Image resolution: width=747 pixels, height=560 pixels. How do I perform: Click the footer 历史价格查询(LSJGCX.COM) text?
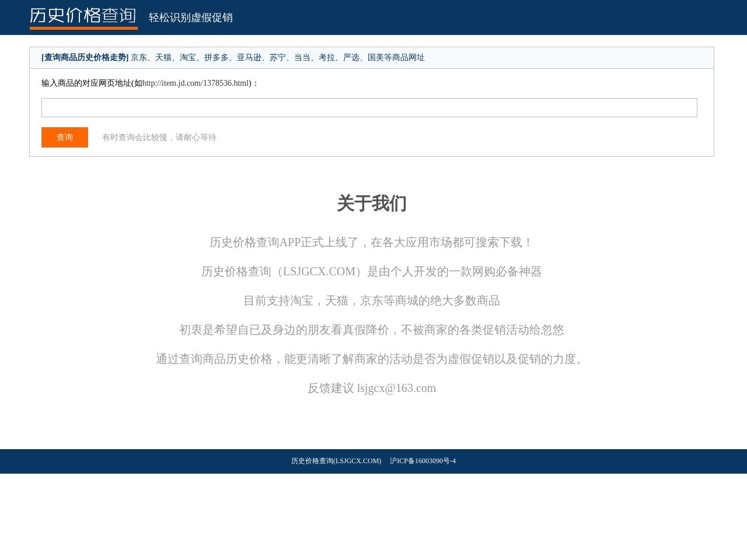[x=336, y=461]
